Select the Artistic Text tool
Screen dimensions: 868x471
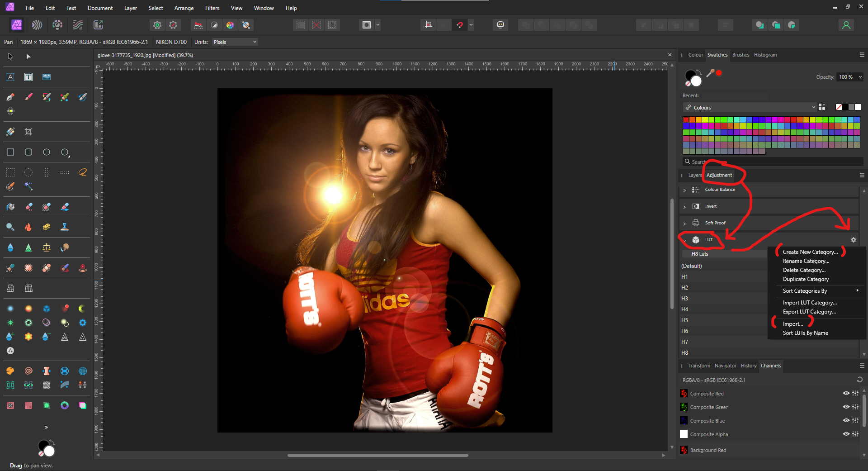coord(10,77)
